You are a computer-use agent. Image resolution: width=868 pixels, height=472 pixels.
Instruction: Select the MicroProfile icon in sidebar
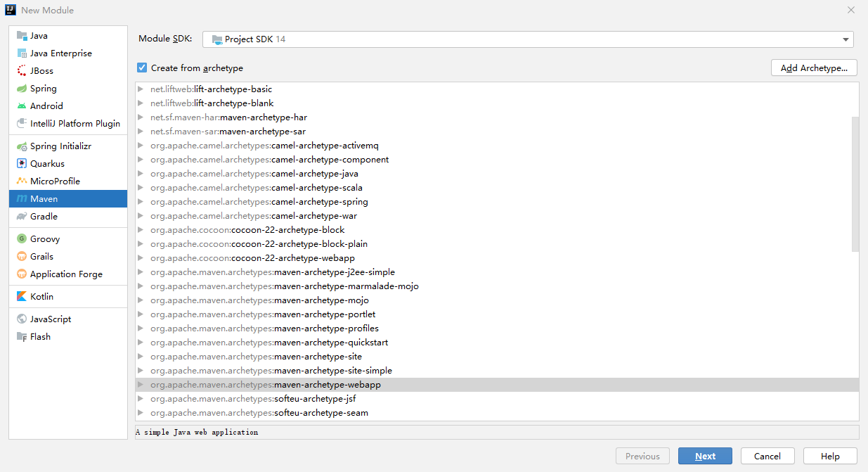click(x=22, y=181)
